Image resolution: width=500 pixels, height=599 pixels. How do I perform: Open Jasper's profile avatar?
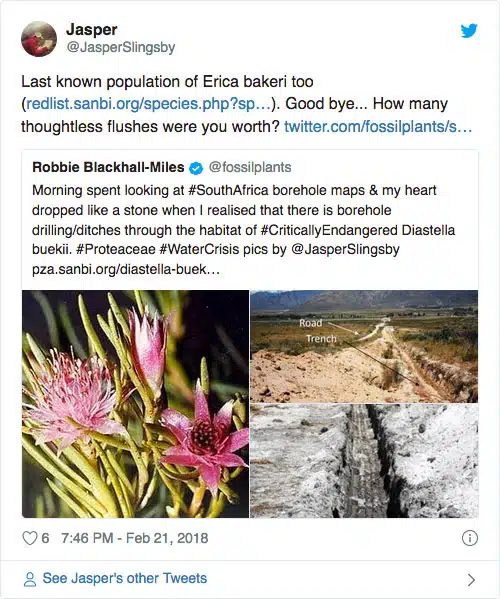39,39
